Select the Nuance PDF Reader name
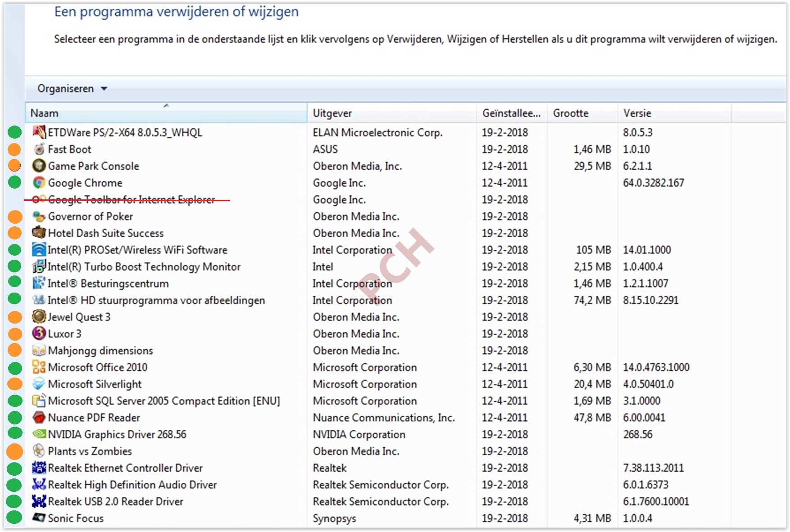790x532 pixels. point(94,418)
